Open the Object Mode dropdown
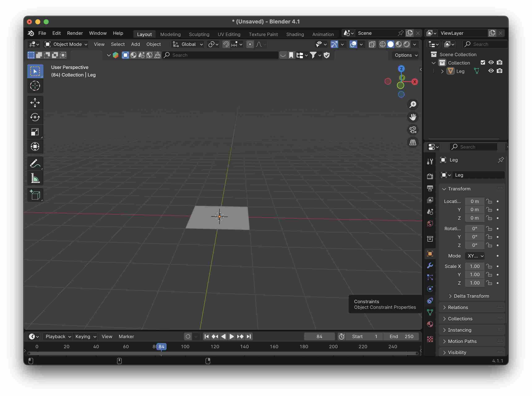The image size is (532, 396). (66, 44)
